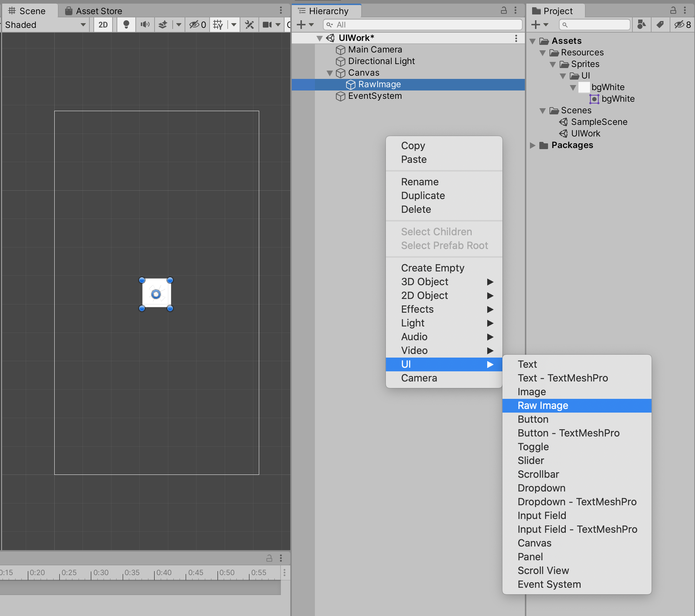Click Duplicate in the context menu

(423, 196)
